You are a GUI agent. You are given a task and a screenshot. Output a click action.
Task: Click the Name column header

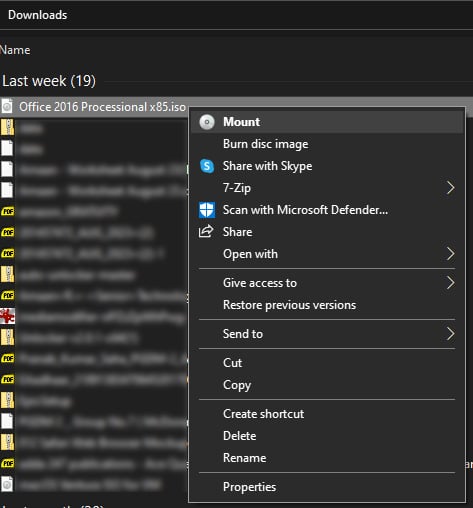15,50
